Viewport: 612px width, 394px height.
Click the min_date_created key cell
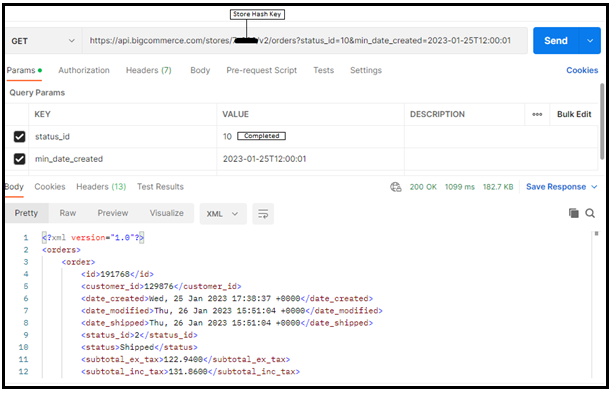pos(123,159)
